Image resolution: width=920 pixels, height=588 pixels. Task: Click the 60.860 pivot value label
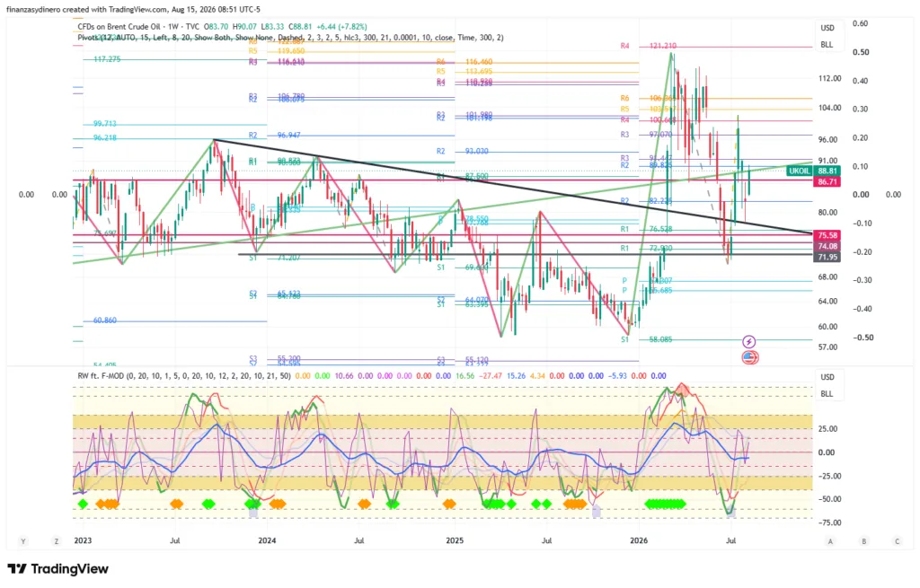pos(105,320)
